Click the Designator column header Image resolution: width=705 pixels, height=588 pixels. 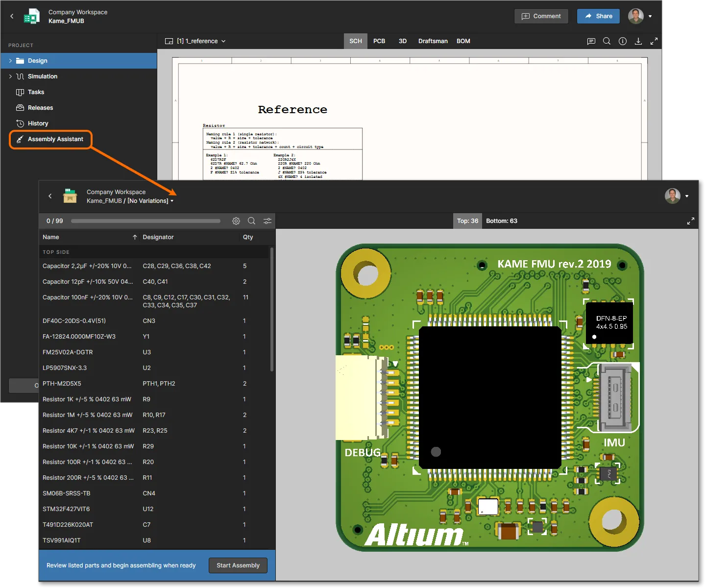point(158,237)
